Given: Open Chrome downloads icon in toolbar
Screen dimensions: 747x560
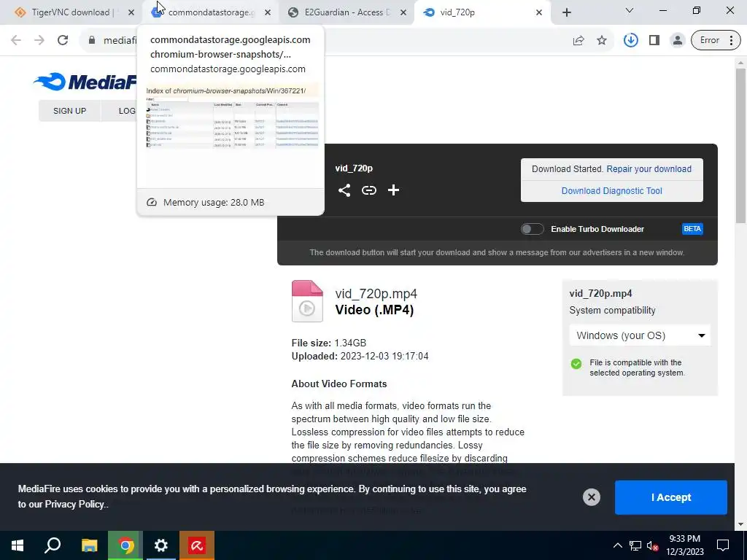Looking at the screenshot, I should pos(630,41).
